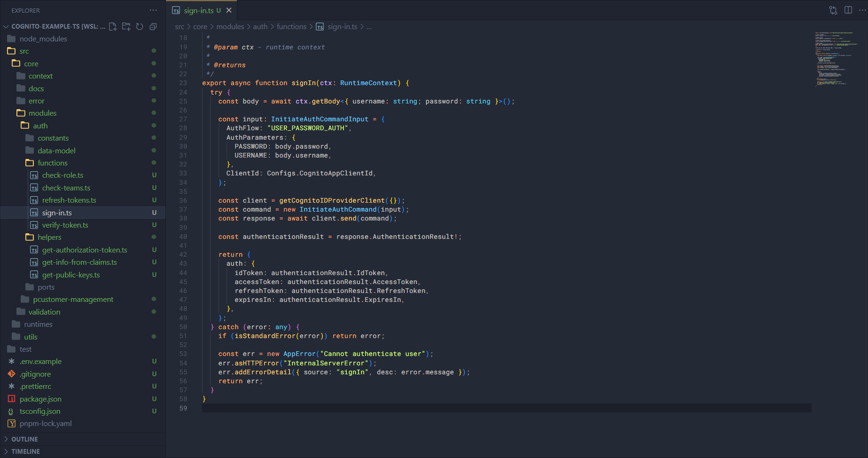
Task: Expand the node_modules folder
Action: (x=43, y=39)
